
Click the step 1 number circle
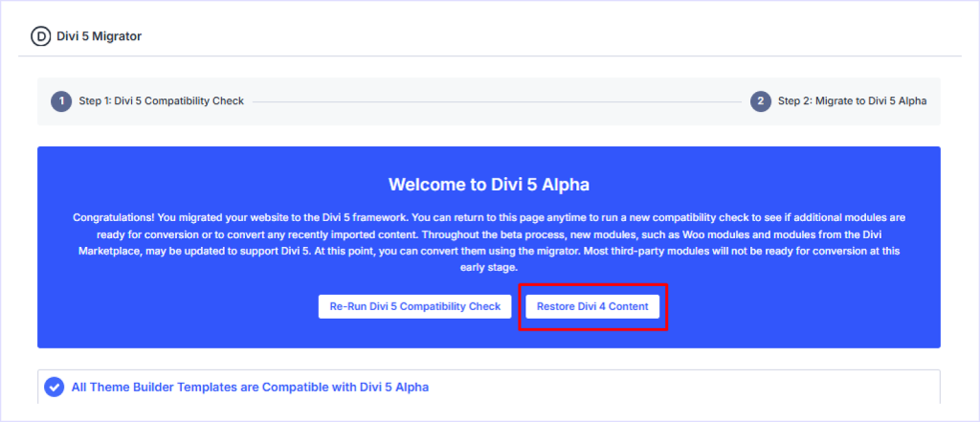pyautogui.click(x=61, y=101)
